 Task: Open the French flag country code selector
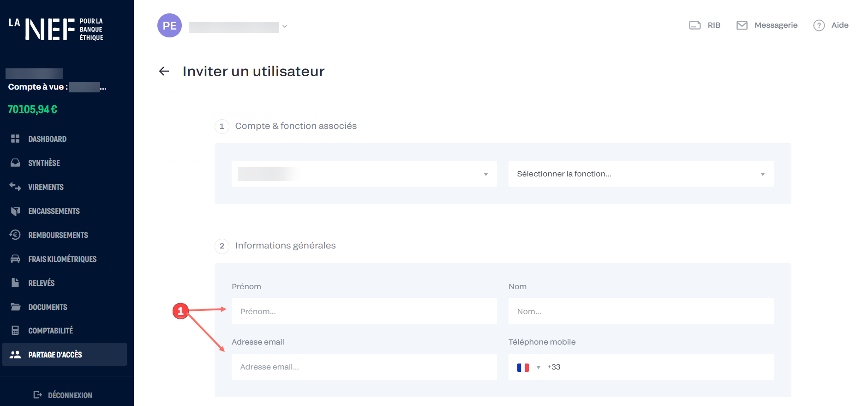528,367
